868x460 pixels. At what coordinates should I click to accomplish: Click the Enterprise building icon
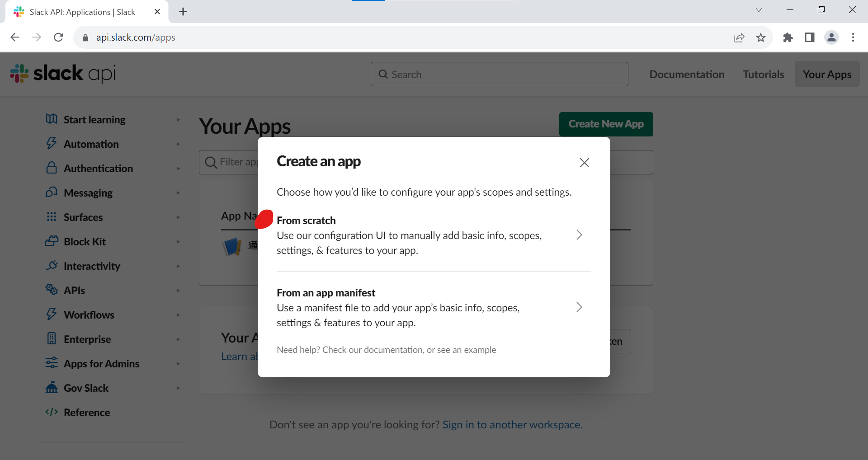(52, 339)
